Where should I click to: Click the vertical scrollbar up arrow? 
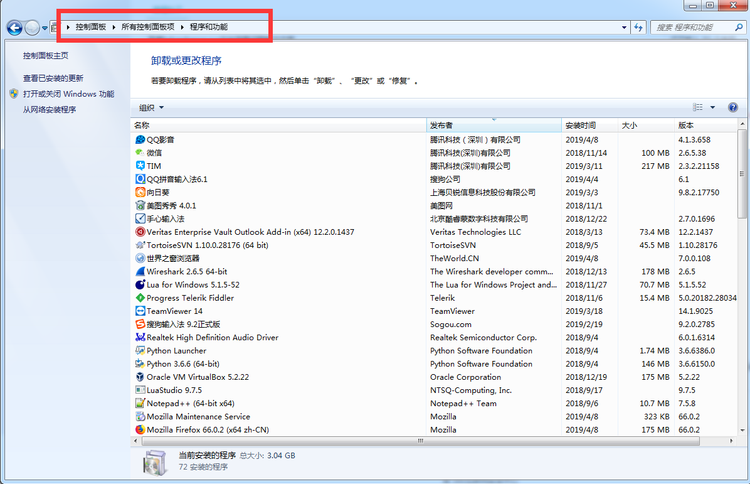coord(742,124)
